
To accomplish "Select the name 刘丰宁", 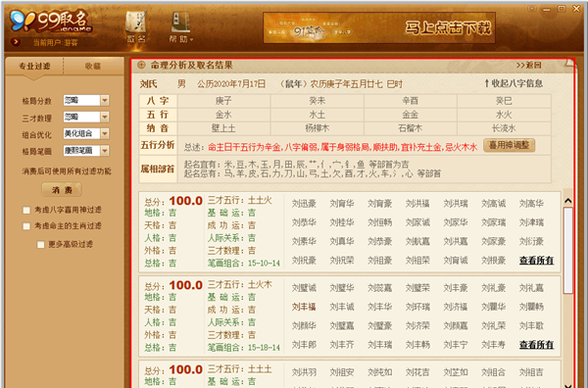I will pos(456,345).
